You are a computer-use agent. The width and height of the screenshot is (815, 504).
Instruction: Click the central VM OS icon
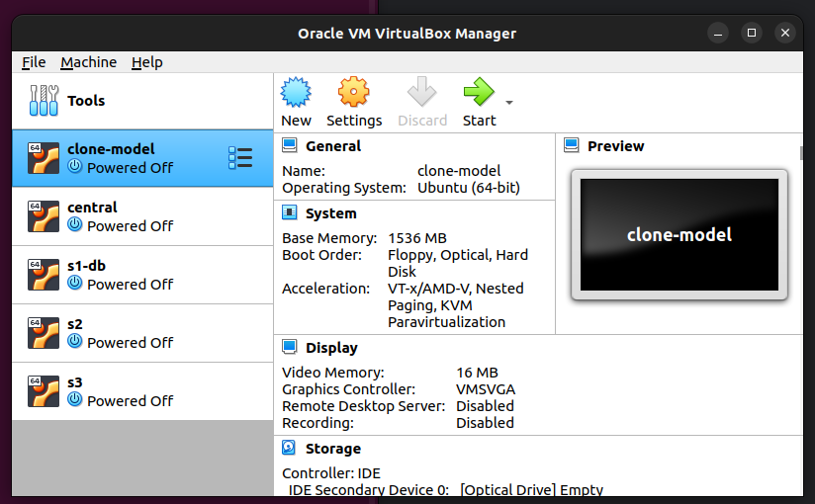(44, 216)
